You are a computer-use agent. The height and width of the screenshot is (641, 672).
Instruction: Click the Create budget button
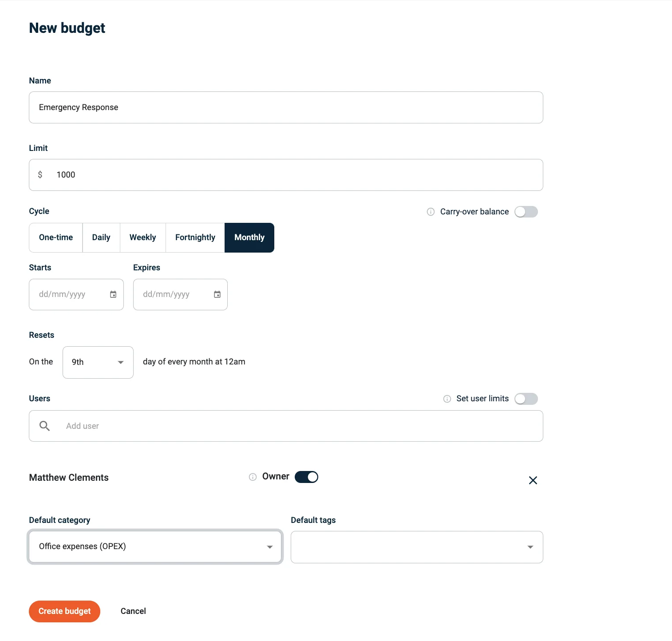pyautogui.click(x=64, y=611)
